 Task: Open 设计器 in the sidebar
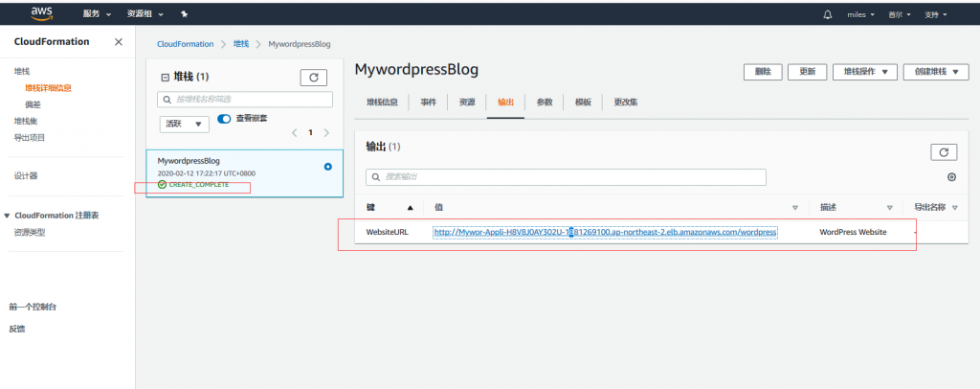pos(26,175)
